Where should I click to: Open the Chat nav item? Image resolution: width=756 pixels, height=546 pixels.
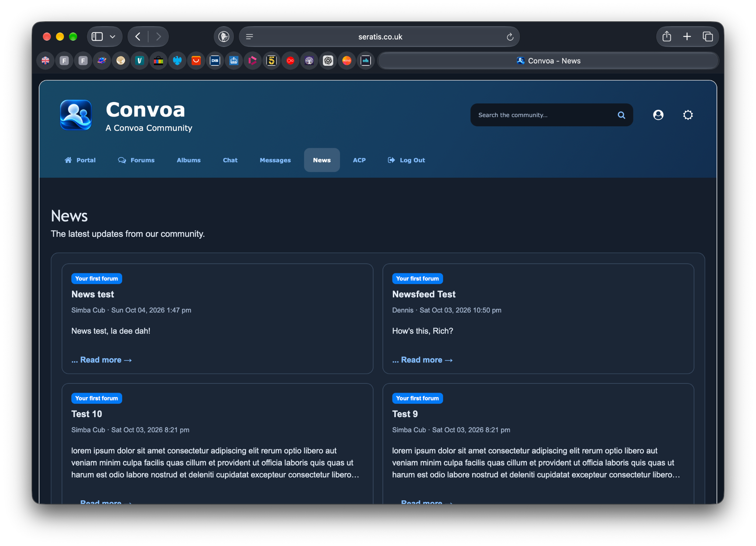click(x=230, y=160)
